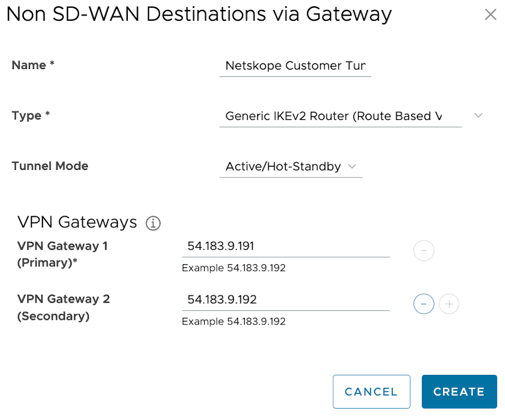Click the CANCEL button
The width and height of the screenshot is (505, 420).
[371, 391]
